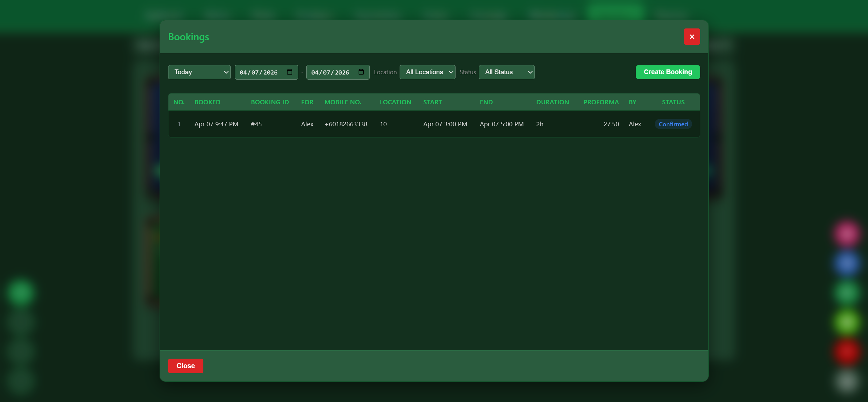Click the Confirmed status badge on booking #45
Screen dimensions: 868x402
[x=673, y=124]
